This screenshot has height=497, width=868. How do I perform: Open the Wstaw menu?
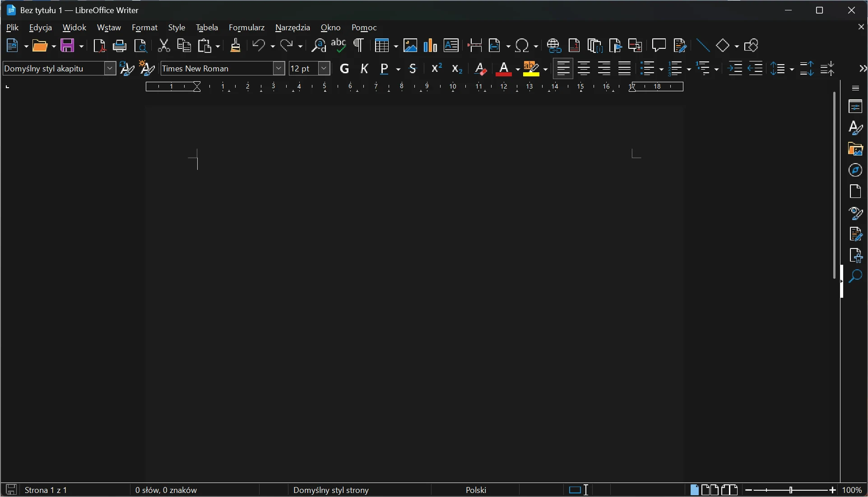coord(109,28)
